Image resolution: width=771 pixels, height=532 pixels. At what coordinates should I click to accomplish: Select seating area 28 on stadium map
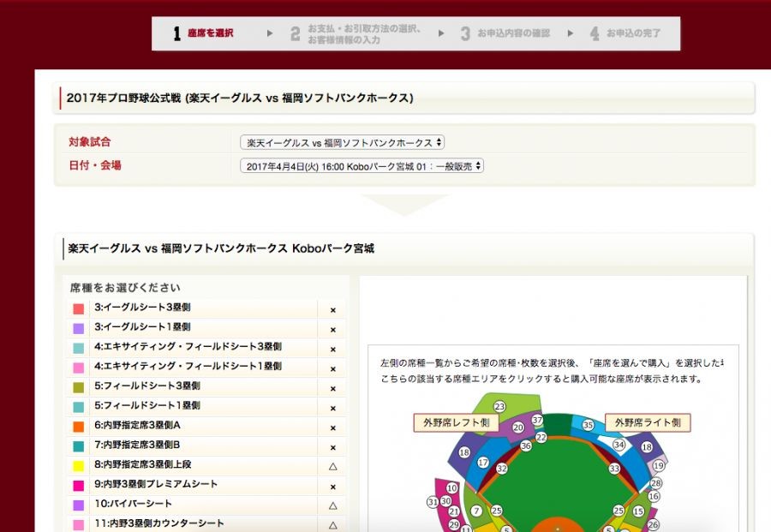656,483
